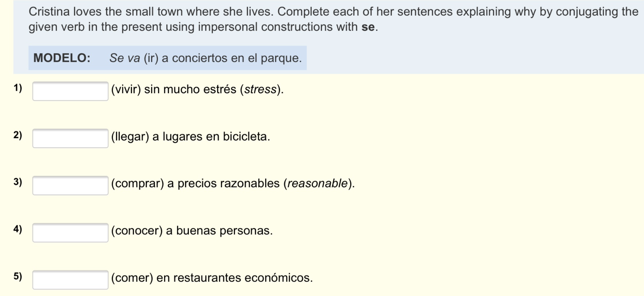Click the question number 2) label

coord(18,135)
